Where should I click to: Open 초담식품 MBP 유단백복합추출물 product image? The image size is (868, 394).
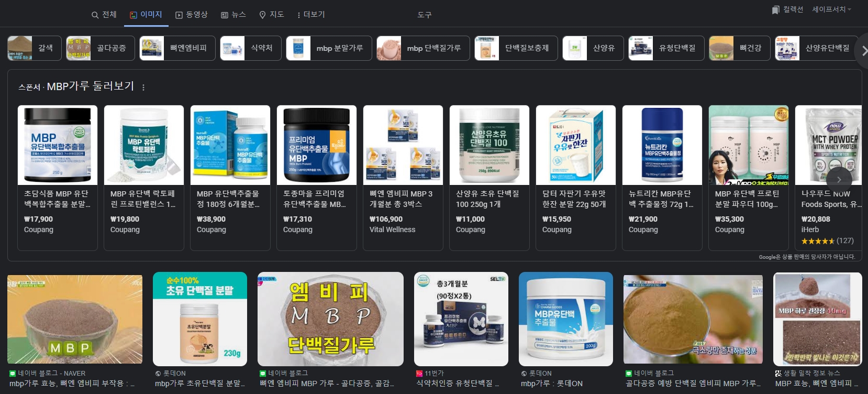[58, 145]
